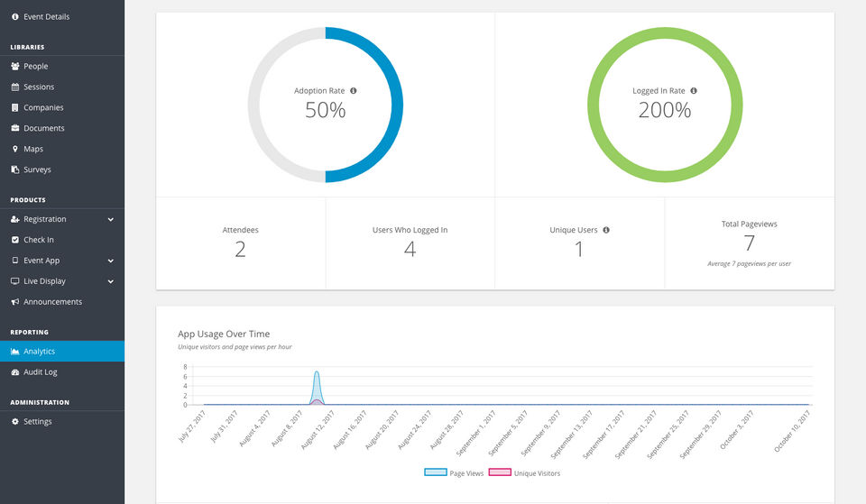866x504 pixels.
Task: Click the Unique Users info icon
Action: 606,230
